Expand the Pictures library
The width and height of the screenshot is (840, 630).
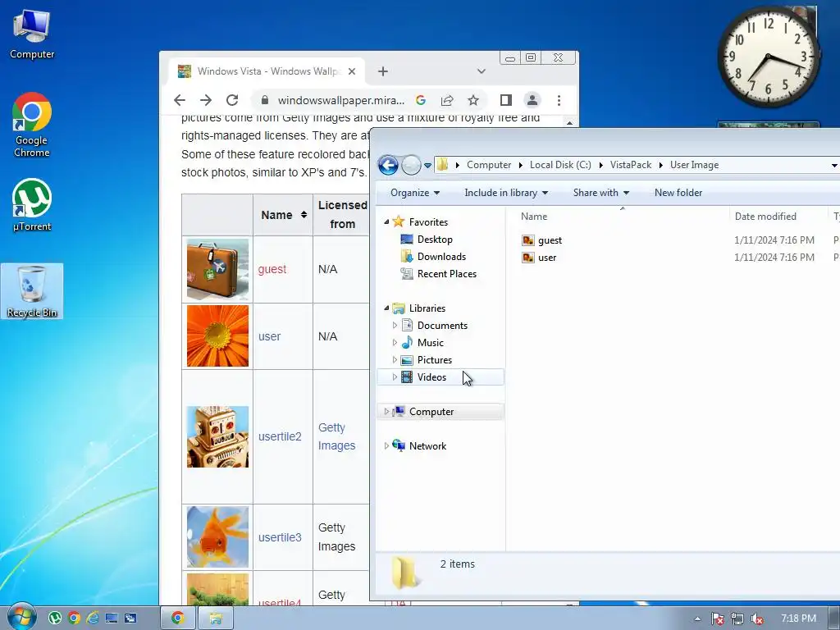click(395, 360)
